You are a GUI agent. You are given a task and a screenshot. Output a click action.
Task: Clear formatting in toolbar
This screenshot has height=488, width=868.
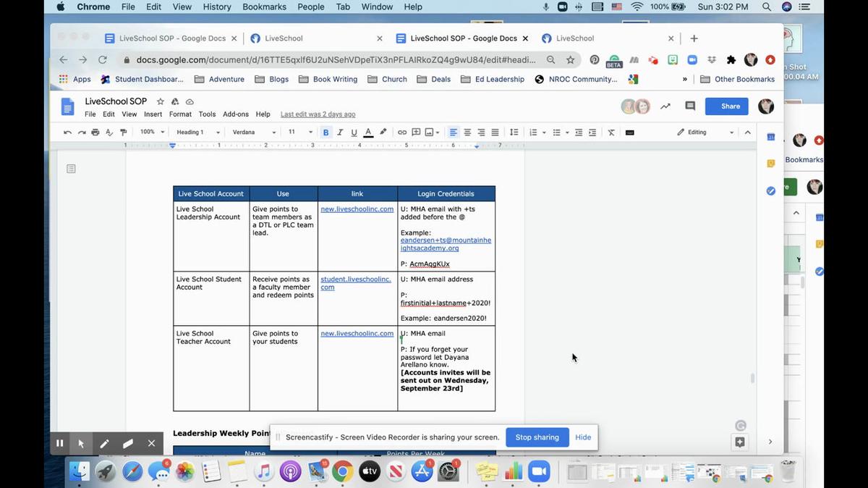[x=611, y=132]
